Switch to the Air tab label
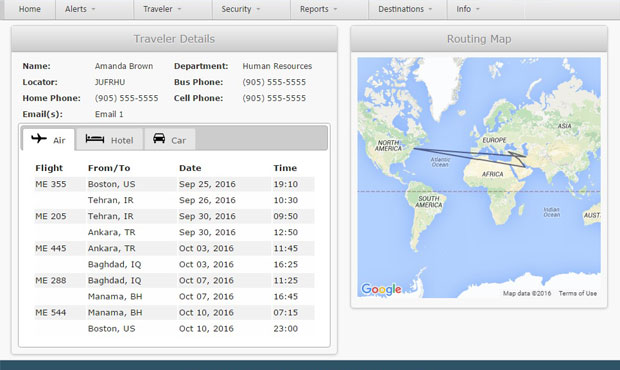The image size is (620, 370). (59, 140)
